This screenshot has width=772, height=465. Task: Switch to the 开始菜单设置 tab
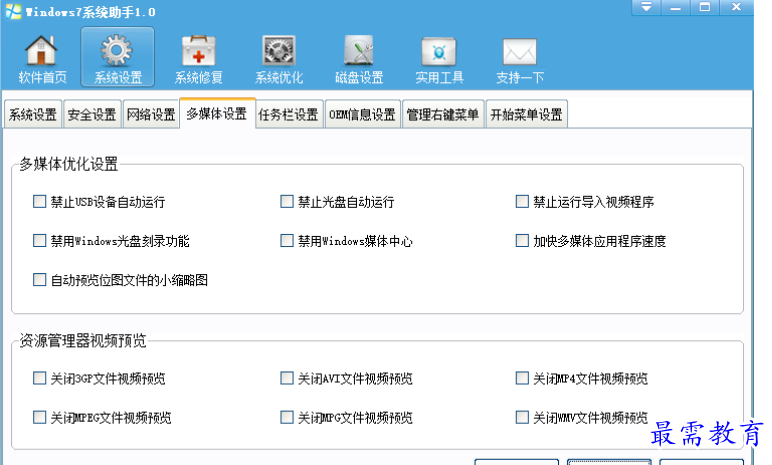pyautogui.click(x=526, y=114)
